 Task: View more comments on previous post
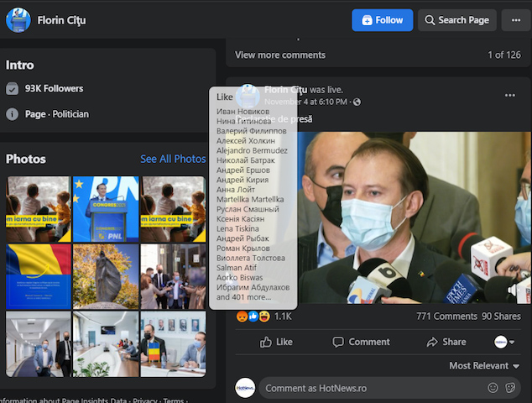click(280, 55)
